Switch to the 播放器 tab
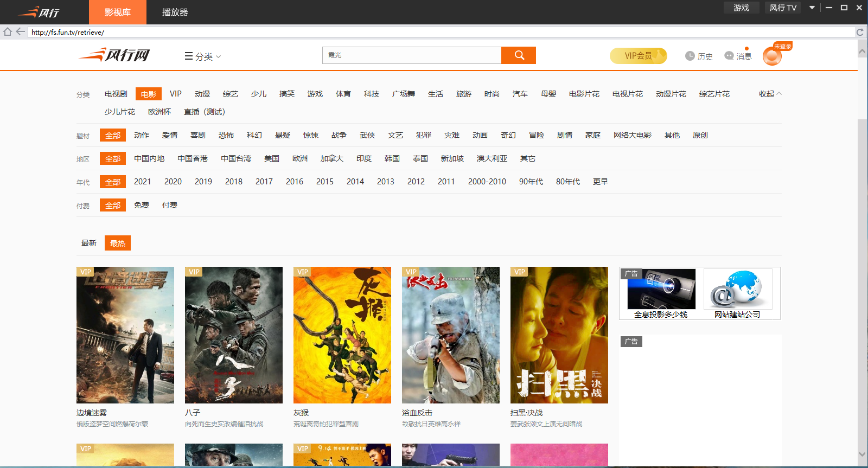This screenshot has height=468, width=868. (175, 12)
